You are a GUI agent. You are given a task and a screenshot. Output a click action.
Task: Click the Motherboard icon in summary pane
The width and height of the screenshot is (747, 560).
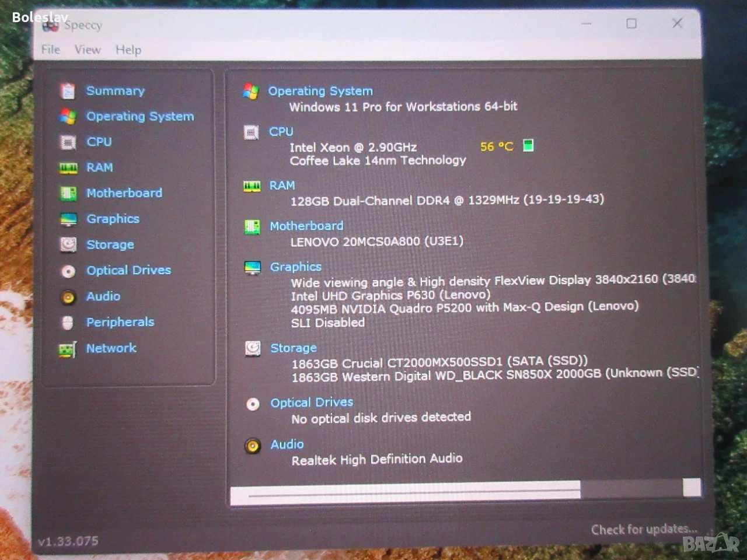coord(252,227)
